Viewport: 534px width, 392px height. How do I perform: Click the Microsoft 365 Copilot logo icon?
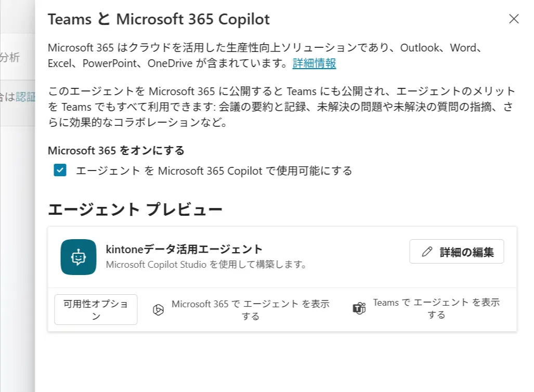click(x=158, y=310)
